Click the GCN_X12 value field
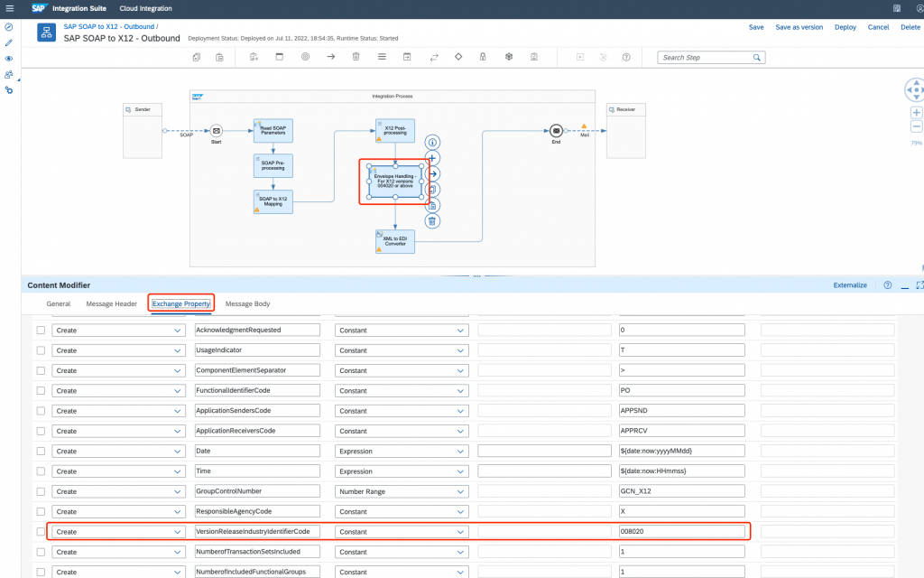 point(682,491)
